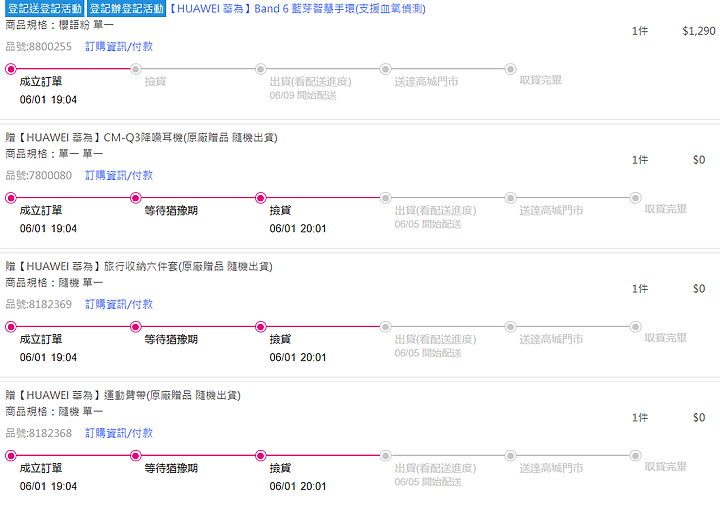
Task: Open the HUAWEI Band 6 product link
Action: pos(298,8)
